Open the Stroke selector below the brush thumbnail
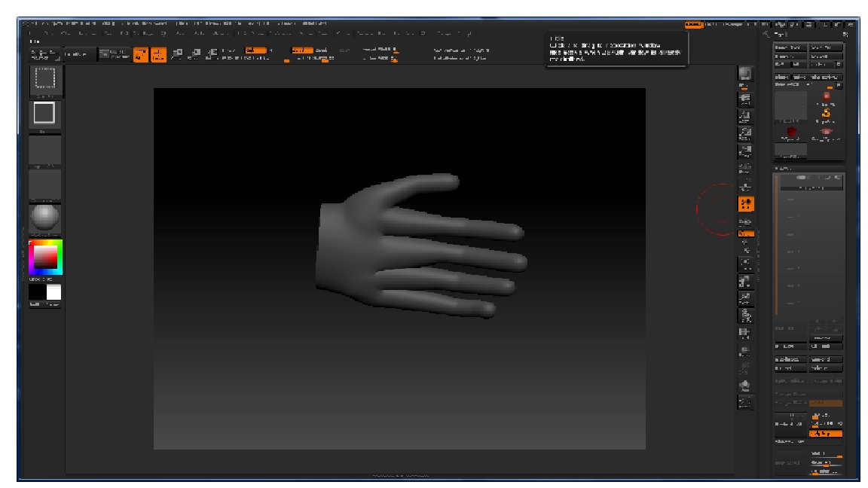This screenshot has width=868, height=488. point(45,113)
